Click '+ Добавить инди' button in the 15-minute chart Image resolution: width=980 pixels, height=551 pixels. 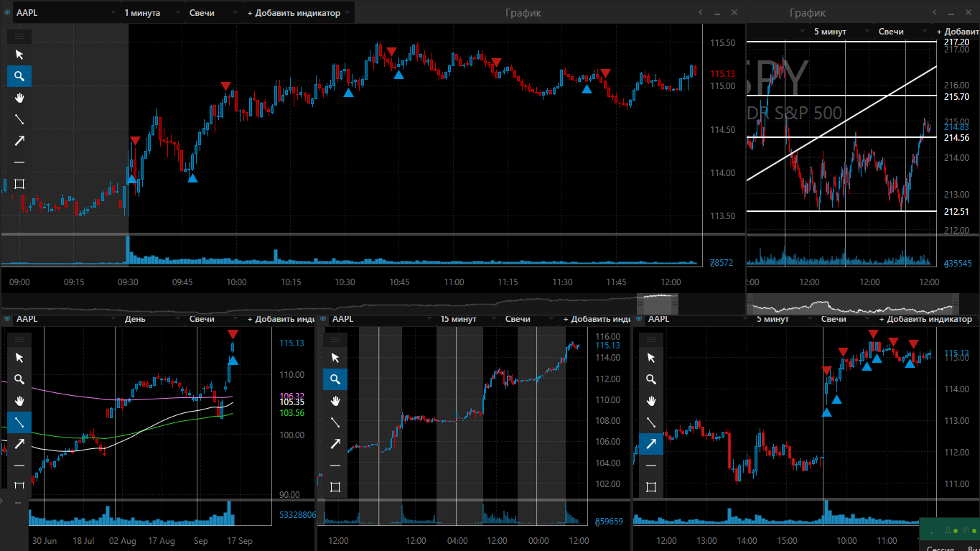[597, 319]
